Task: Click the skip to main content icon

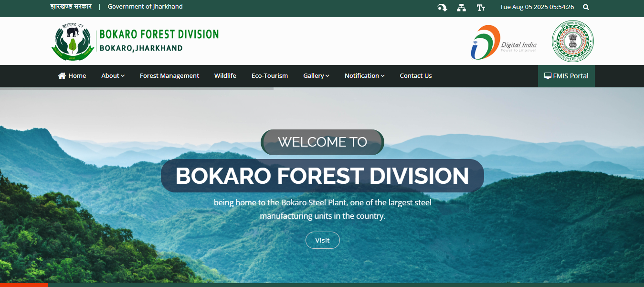Action: click(442, 7)
